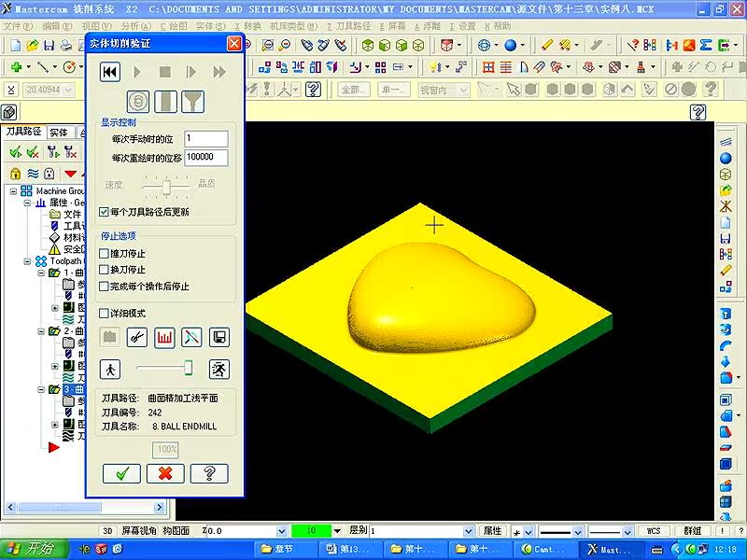The width and height of the screenshot is (747, 560).
Task: Open the 机床类型 menu
Action: 293,26
